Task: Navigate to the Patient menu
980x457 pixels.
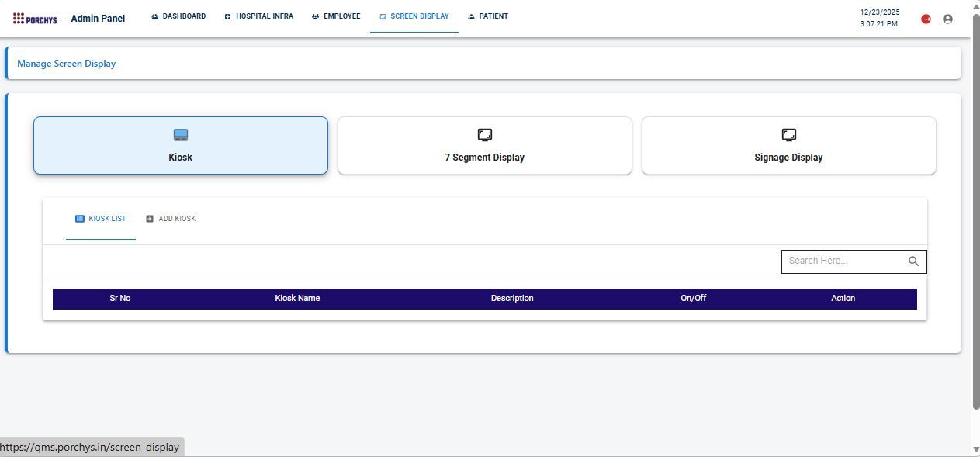Action: [x=488, y=16]
